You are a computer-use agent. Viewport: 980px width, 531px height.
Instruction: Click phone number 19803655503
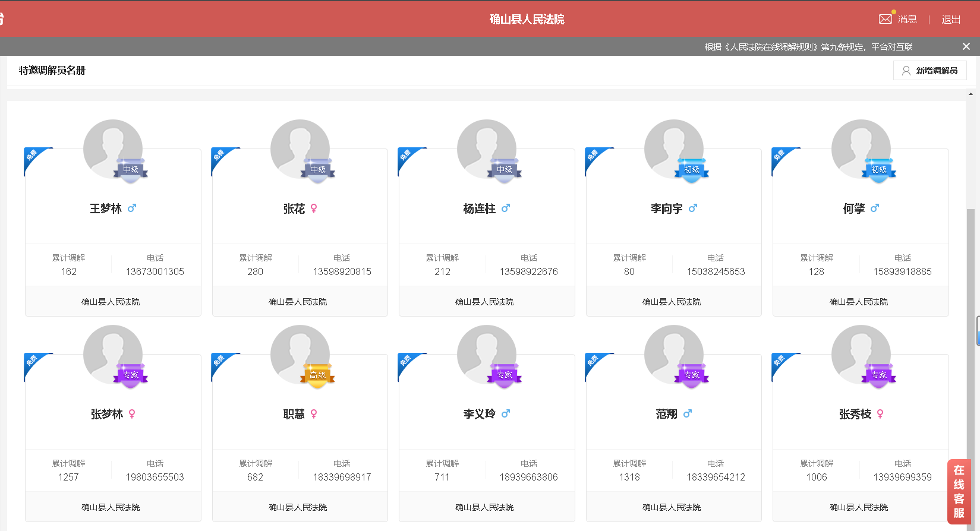tap(155, 477)
